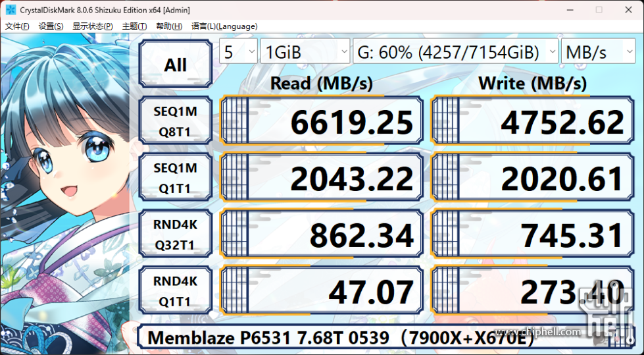Open the 语言(L)(Language) menu
The height and width of the screenshot is (355, 644).
[224, 26]
